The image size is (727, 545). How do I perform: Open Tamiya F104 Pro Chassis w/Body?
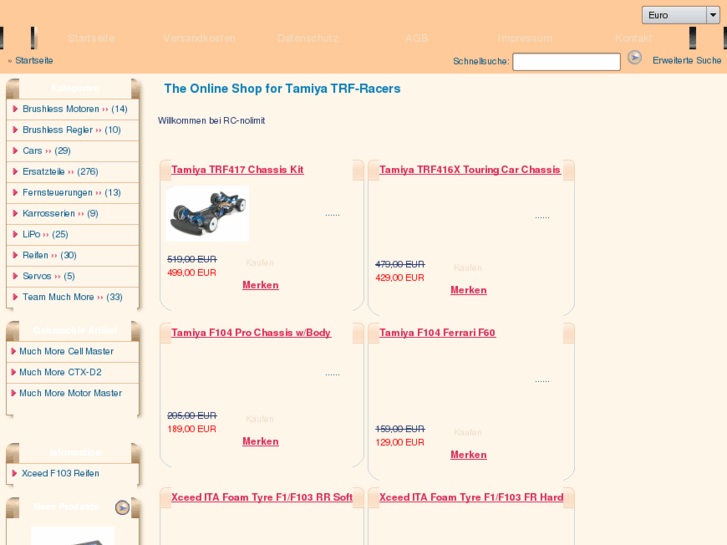pyautogui.click(x=251, y=333)
